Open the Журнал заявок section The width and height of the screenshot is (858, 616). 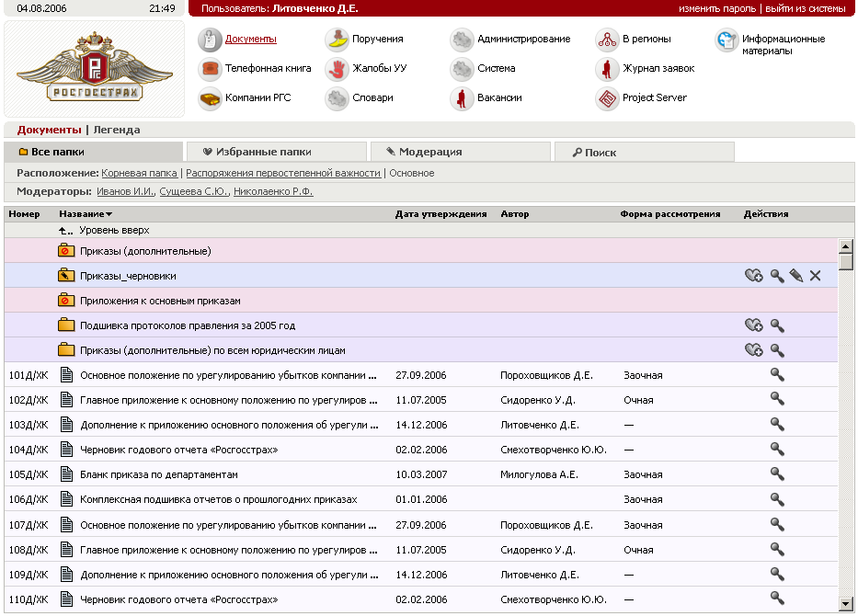coord(658,69)
